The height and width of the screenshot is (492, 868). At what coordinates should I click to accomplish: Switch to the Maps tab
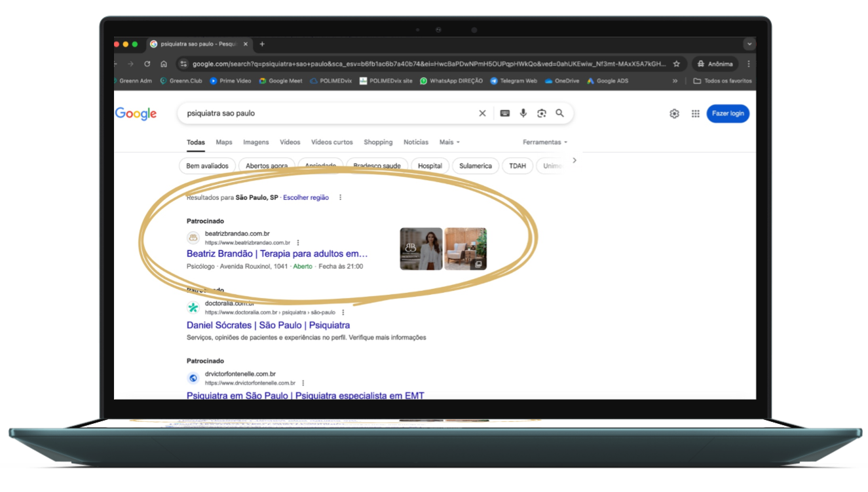coord(224,142)
